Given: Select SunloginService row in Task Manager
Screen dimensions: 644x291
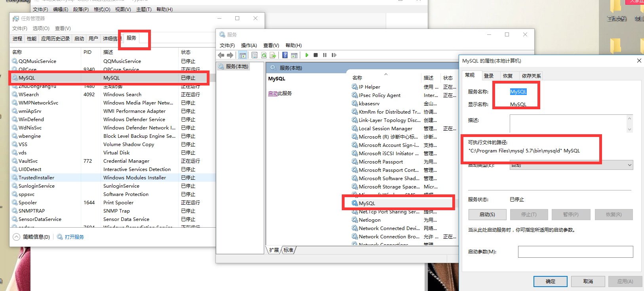Looking at the screenshot, I should point(112,186).
